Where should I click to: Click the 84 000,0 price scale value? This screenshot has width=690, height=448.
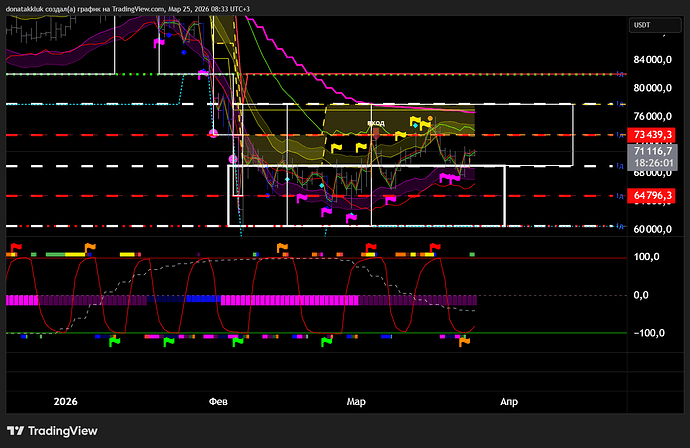point(652,59)
